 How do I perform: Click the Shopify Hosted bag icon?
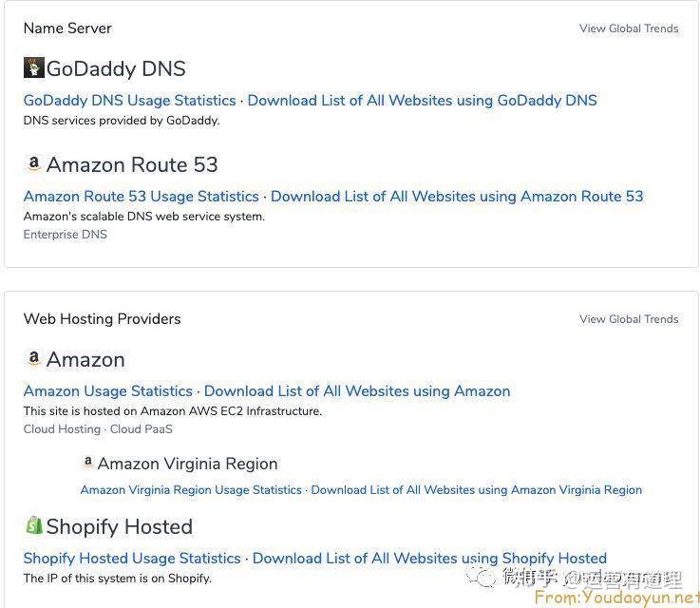34,525
